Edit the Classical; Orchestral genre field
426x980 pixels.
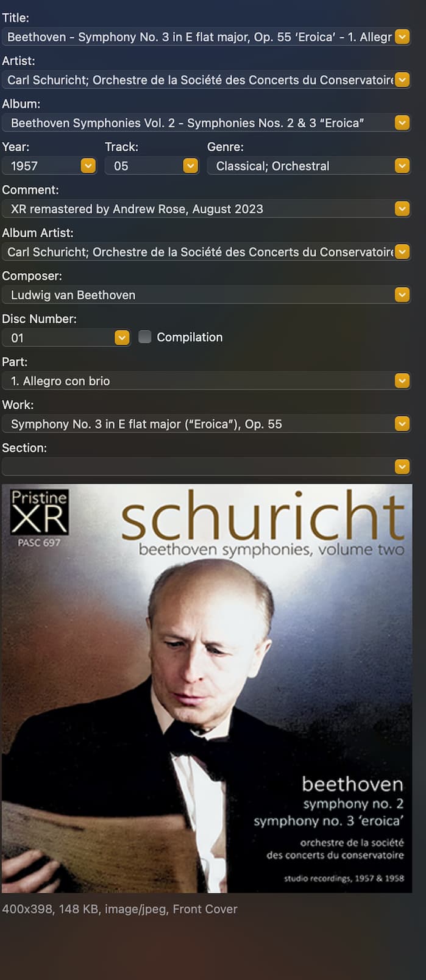coord(301,166)
